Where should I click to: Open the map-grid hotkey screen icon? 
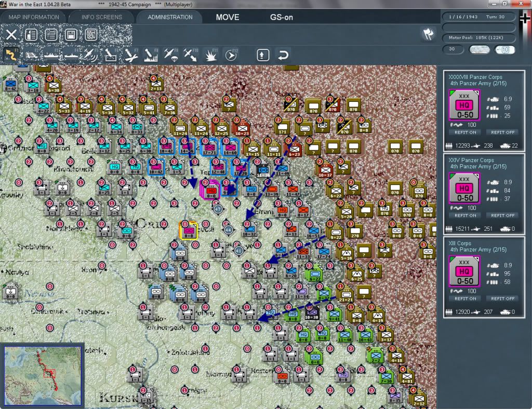[x=91, y=35]
